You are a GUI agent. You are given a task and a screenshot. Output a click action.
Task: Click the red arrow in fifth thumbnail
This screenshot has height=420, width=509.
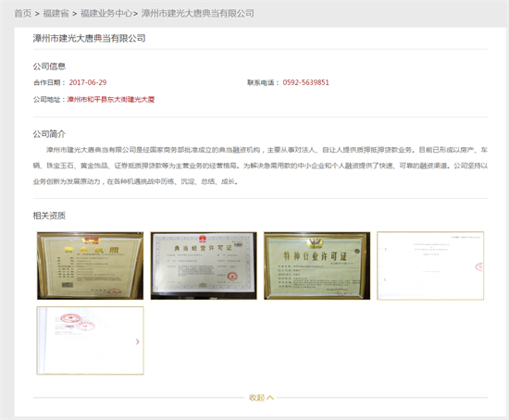tap(137, 341)
